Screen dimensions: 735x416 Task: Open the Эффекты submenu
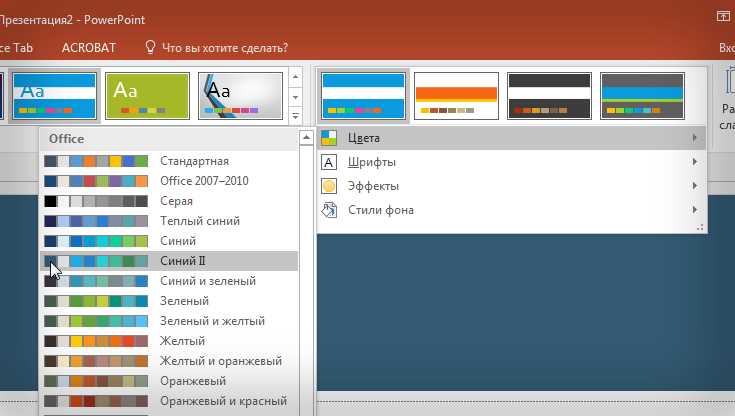coord(511,186)
